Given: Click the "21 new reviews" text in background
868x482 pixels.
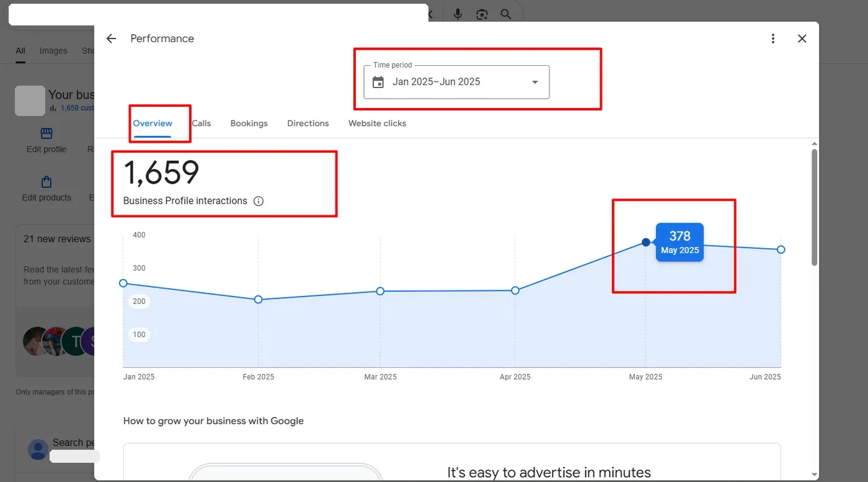Looking at the screenshot, I should (x=57, y=239).
